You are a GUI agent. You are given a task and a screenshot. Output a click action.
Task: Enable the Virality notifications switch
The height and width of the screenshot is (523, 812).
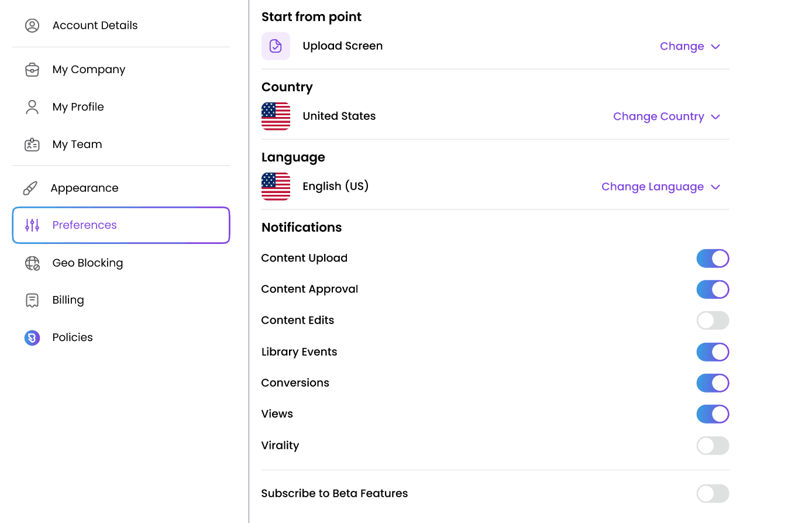(x=713, y=446)
